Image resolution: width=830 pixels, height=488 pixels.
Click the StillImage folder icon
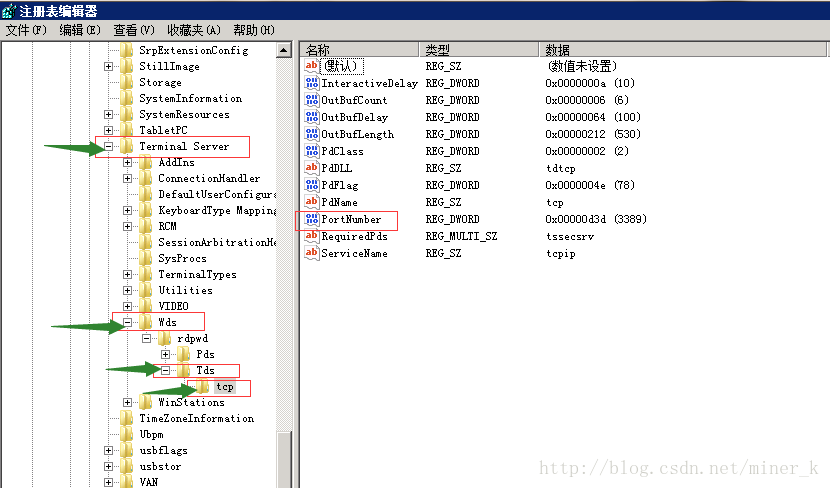[127, 66]
